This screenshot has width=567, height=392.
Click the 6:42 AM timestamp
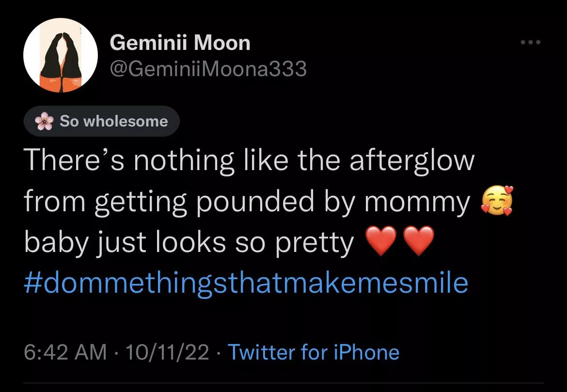click(x=65, y=352)
